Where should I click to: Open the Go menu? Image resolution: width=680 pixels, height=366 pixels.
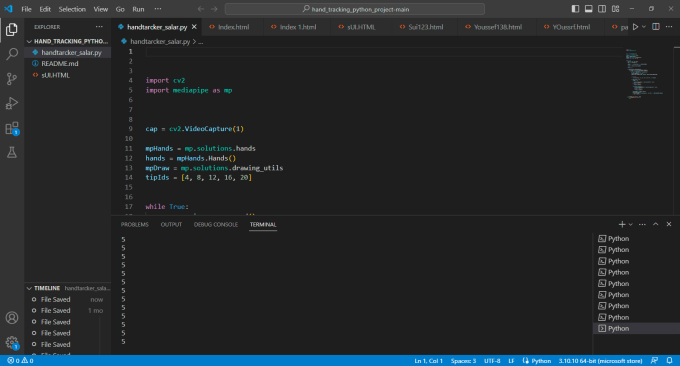[120, 9]
